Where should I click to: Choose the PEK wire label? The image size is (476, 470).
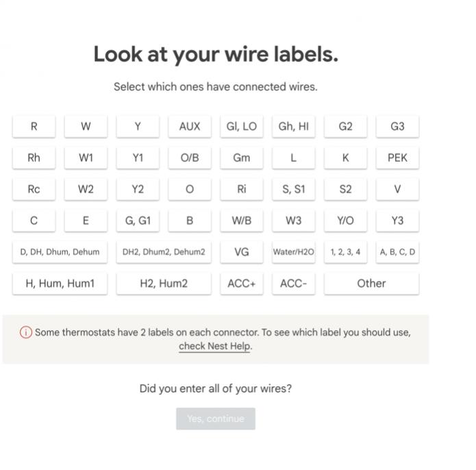tap(397, 158)
